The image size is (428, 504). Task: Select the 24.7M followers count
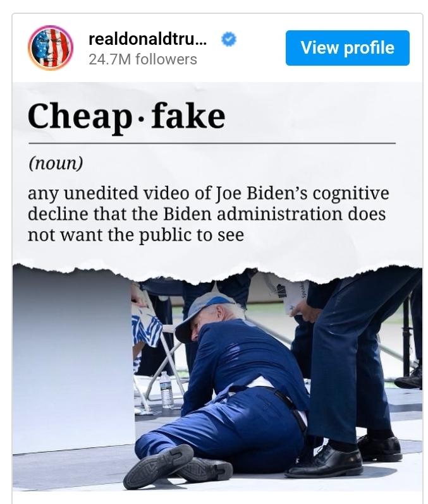(x=142, y=59)
